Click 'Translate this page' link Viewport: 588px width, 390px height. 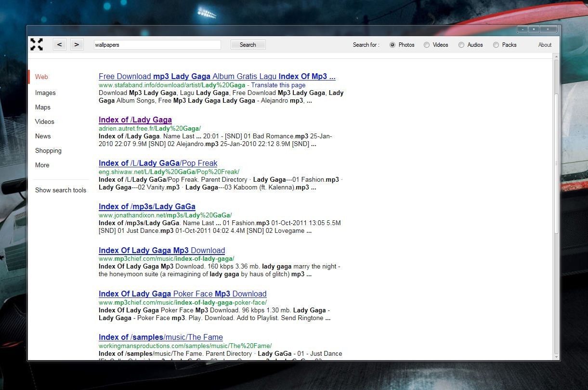click(x=278, y=85)
